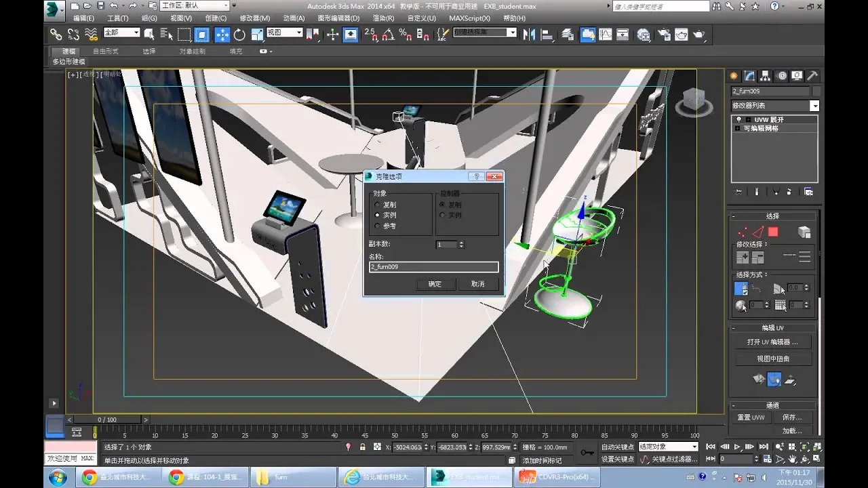Select the 参考 (Reference) object radio option
This screenshot has width=868, height=488.
[x=378, y=226]
